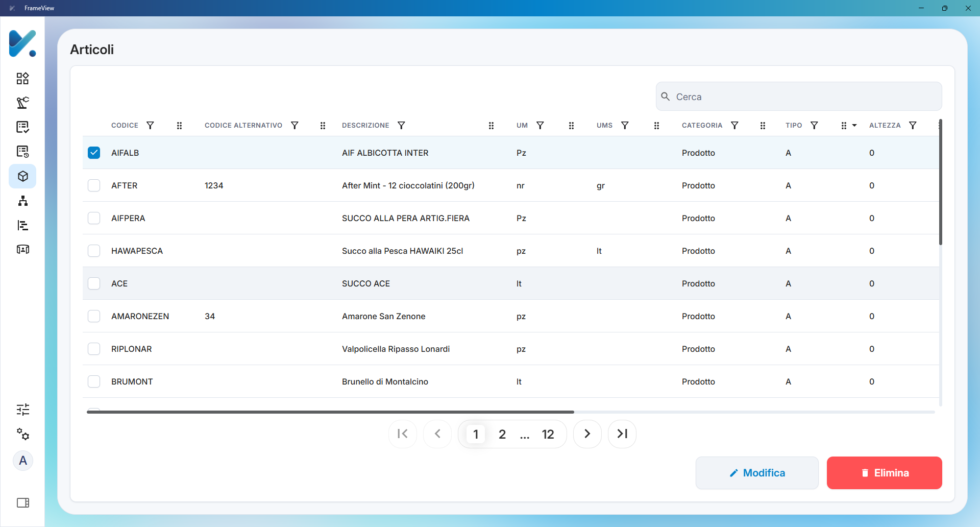
Task: Click the Cerca search field
Action: [x=799, y=97]
